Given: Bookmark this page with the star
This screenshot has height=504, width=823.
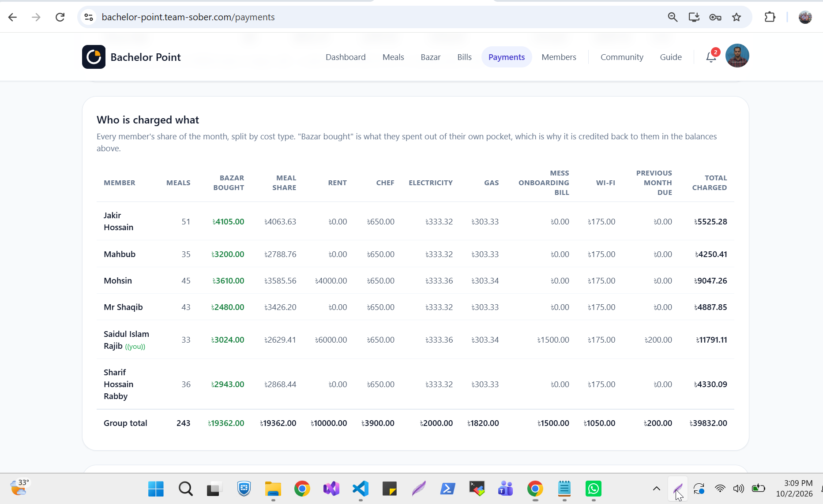Looking at the screenshot, I should (x=737, y=17).
